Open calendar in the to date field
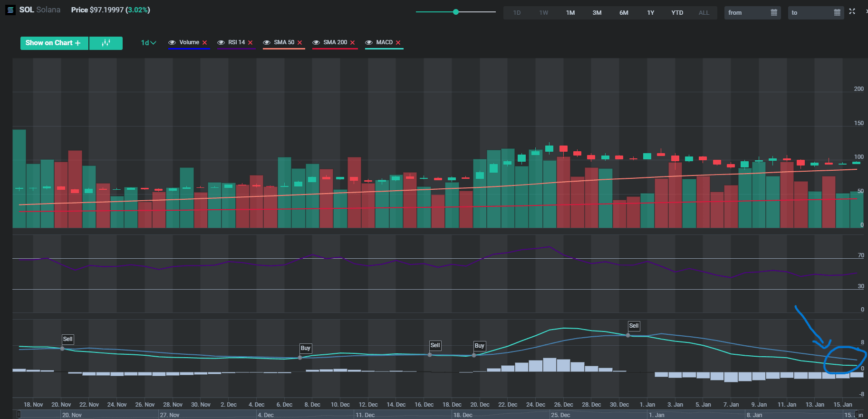This screenshot has width=868, height=419. [837, 13]
